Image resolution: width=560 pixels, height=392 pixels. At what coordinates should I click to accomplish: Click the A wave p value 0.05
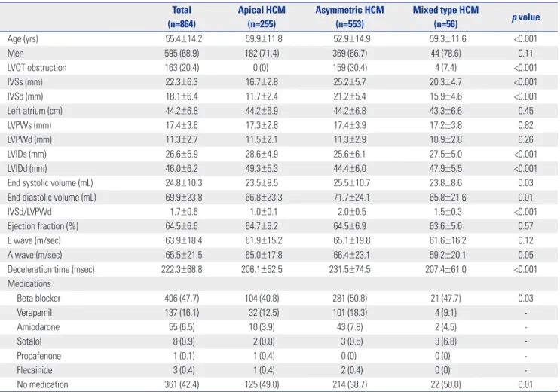(525, 255)
